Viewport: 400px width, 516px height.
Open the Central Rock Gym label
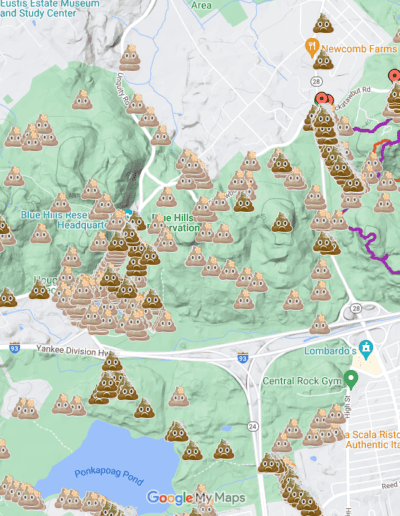point(302,381)
